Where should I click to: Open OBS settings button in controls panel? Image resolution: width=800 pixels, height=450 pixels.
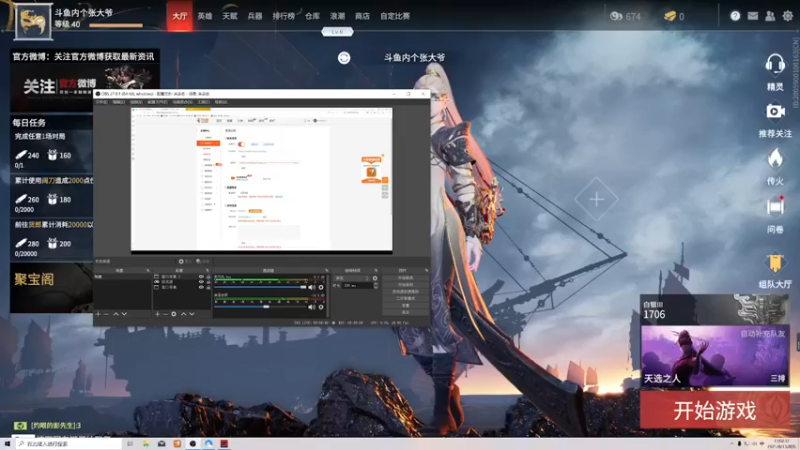[405, 306]
